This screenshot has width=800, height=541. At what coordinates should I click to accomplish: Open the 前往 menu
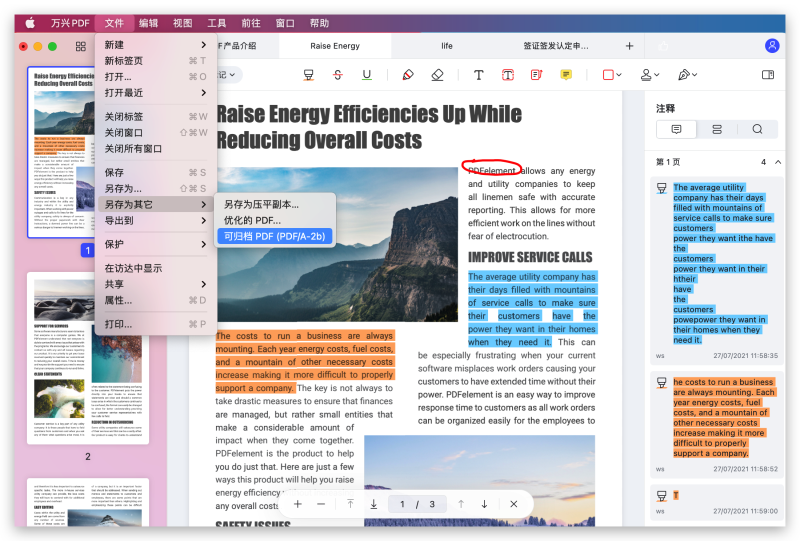point(251,23)
